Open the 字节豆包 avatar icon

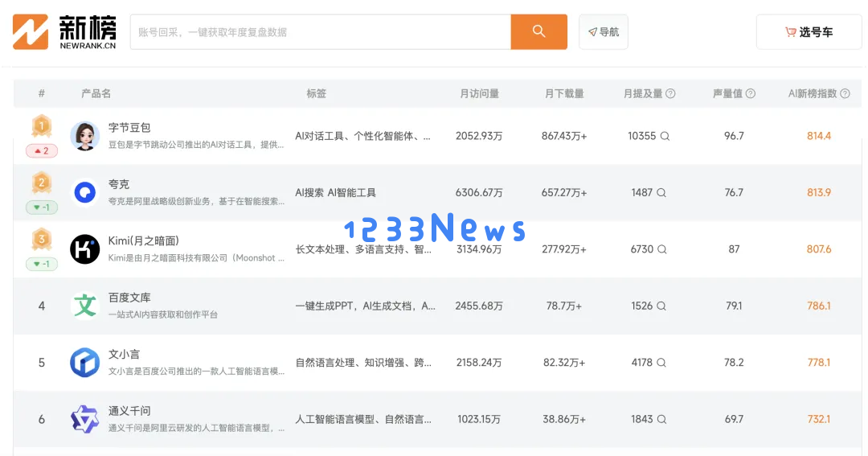(84, 136)
